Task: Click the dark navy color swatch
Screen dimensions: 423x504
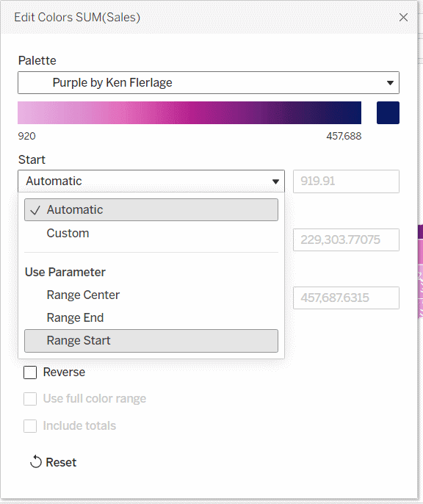Action: 388,113
